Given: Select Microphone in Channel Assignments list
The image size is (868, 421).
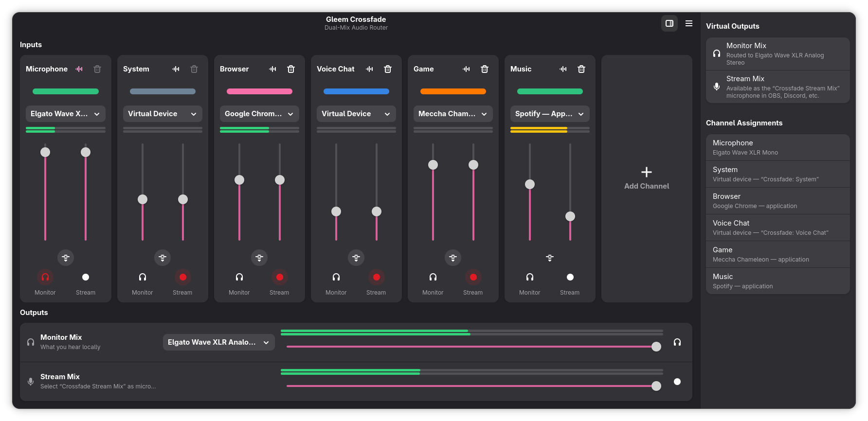Looking at the screenshot, I should [x=778, y=147].
